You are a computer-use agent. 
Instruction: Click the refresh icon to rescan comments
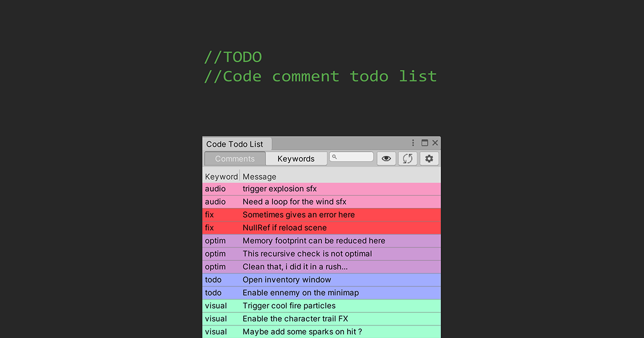coord(407,158)
